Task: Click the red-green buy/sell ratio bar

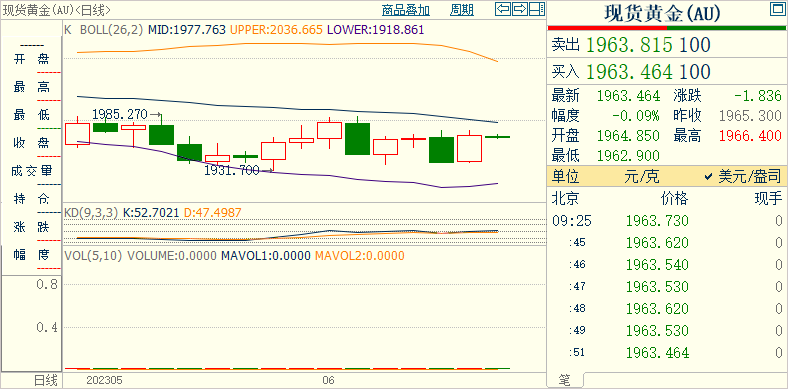Action: (x=667, y=28)
